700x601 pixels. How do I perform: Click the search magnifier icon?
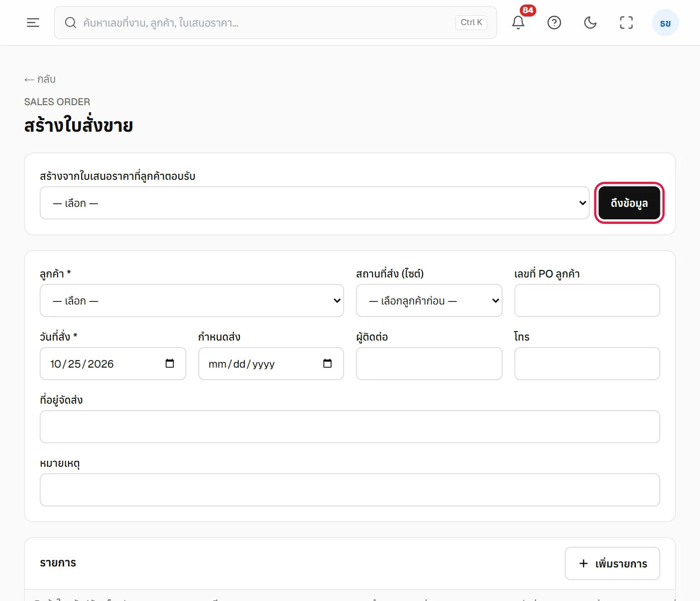(71, 23)
